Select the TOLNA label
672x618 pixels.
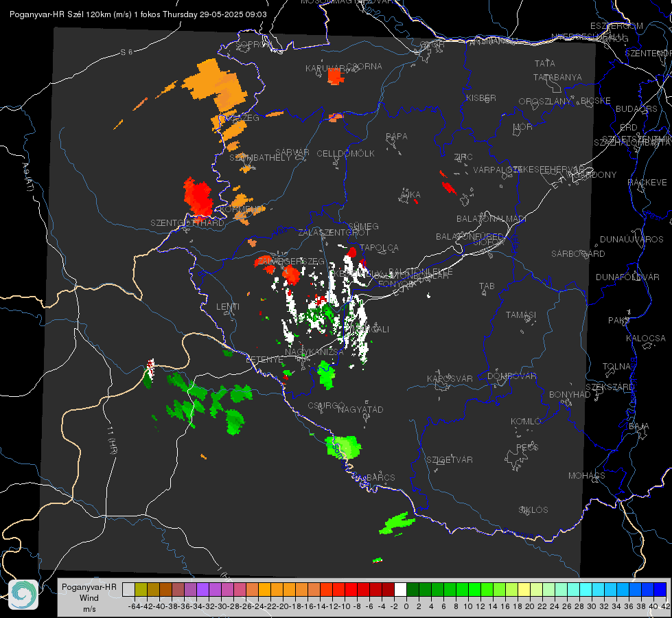pos(616,367)
